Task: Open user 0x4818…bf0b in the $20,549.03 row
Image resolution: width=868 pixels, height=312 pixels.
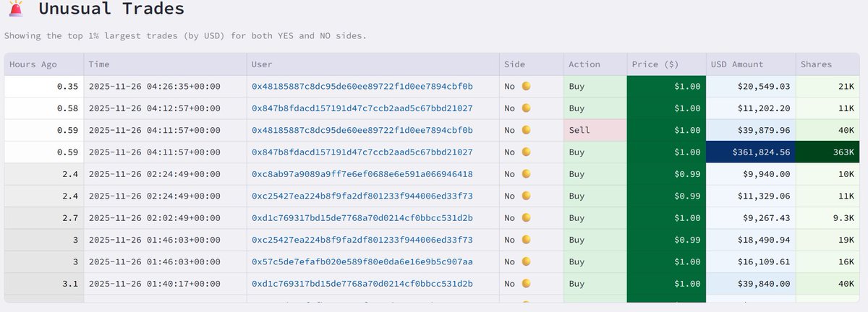Action: 362,87
